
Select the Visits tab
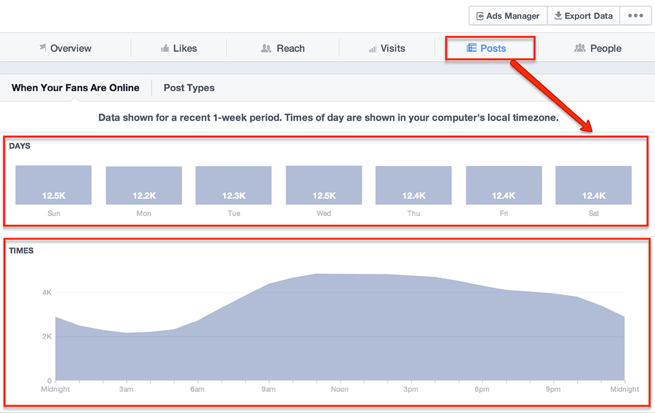click(386, 48)
